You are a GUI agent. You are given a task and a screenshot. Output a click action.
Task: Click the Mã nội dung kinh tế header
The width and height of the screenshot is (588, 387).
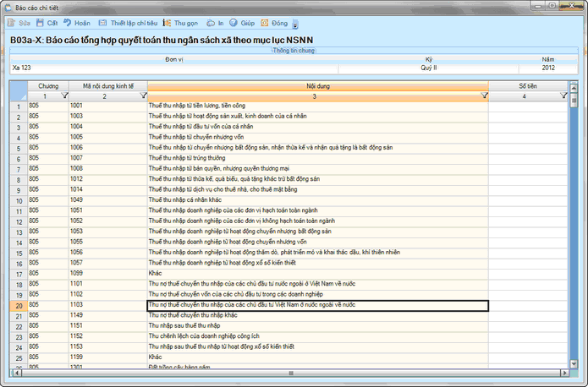pyautogui.click(x=108, y=86)
